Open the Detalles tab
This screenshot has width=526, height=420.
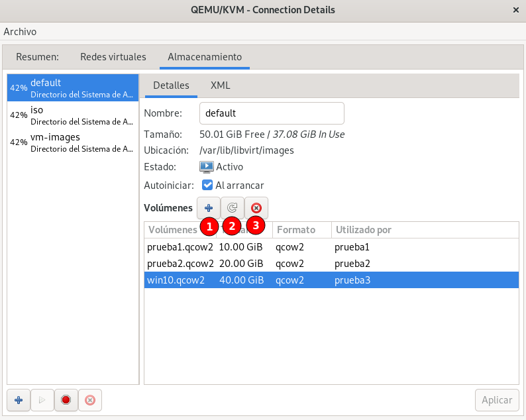pyautogui.click(x=171, y=85)
